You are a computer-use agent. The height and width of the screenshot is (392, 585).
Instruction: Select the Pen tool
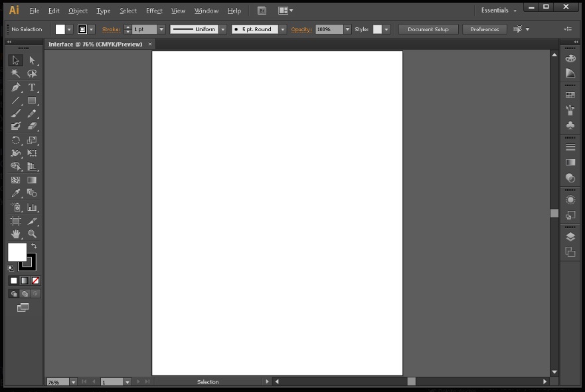pos(16,87)
